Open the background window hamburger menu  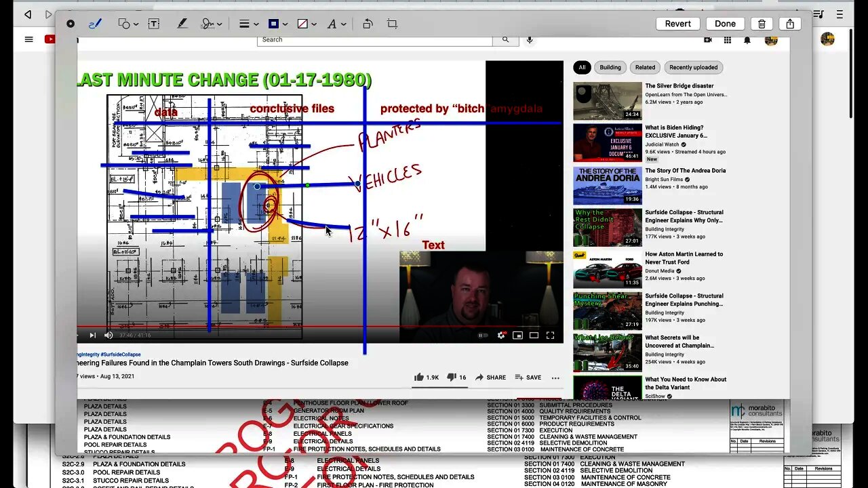(x=840, y=14)
